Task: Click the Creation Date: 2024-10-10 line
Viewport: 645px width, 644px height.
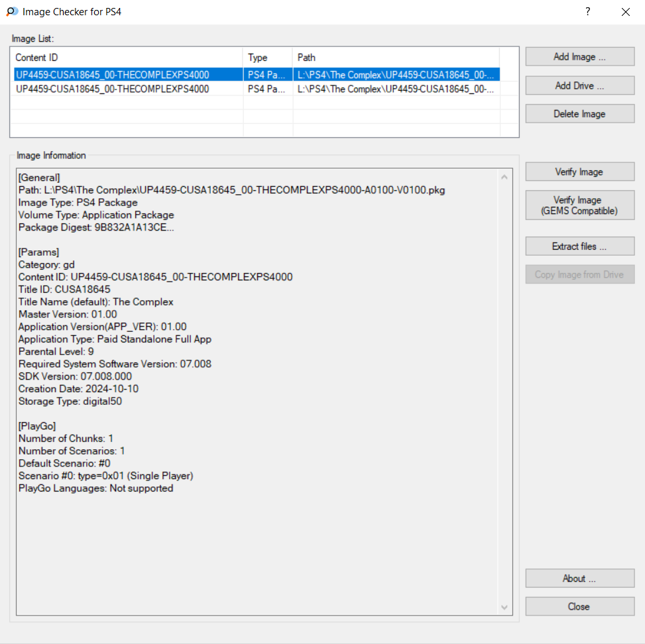Action: pos(78,389)
